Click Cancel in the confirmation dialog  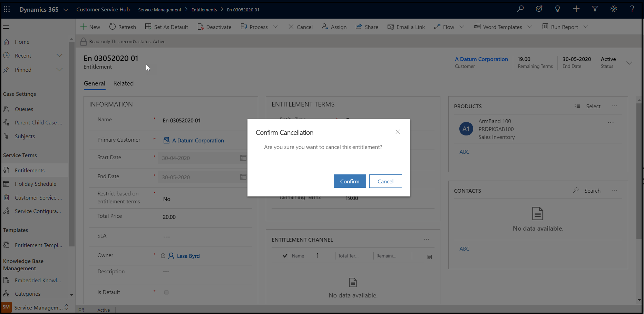tap(386, 181)
